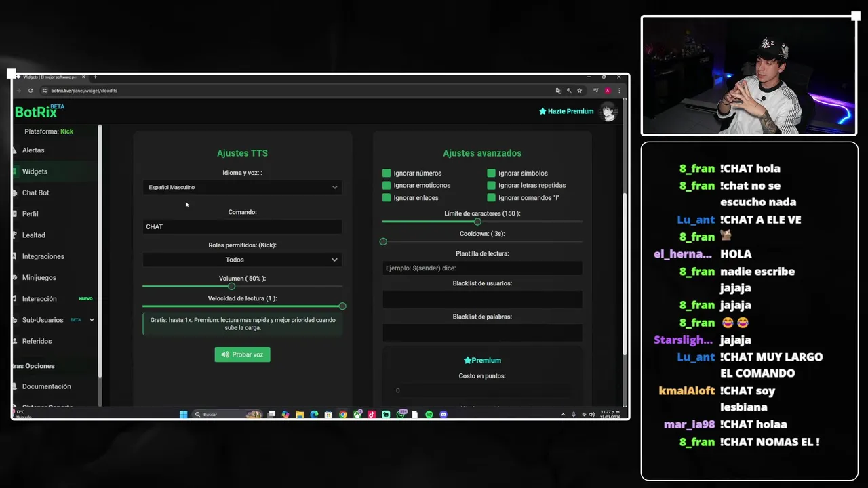The width and height of the screenshot is (868, 488).
Task: Click the sidebar vertical scrollbar
Action: point(100,251)
